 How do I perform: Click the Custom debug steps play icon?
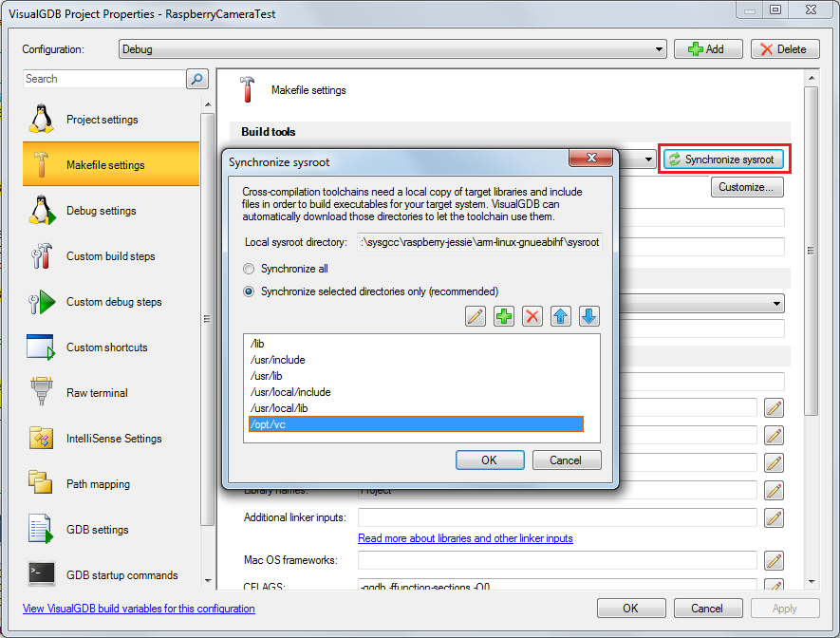pyautogui.click(x=42, y=302)
